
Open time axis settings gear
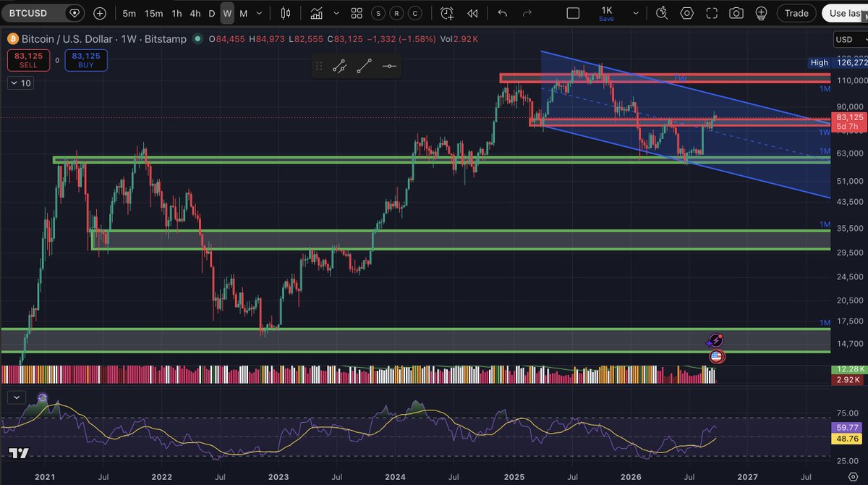coord(852,477)
